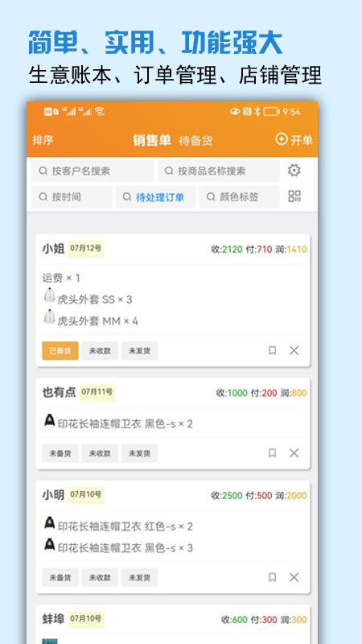Select the 销售单 tab
362x644 pixels.
click(152, 140)
